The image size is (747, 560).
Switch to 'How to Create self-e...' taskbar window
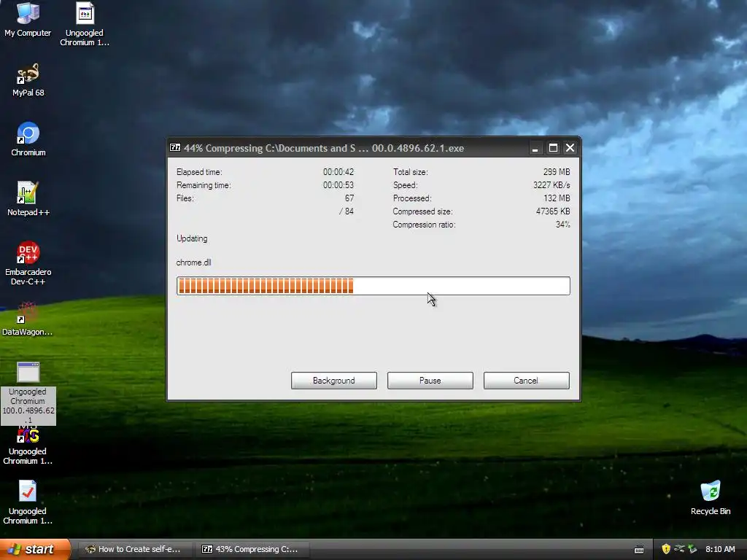(x=134, y=549)
